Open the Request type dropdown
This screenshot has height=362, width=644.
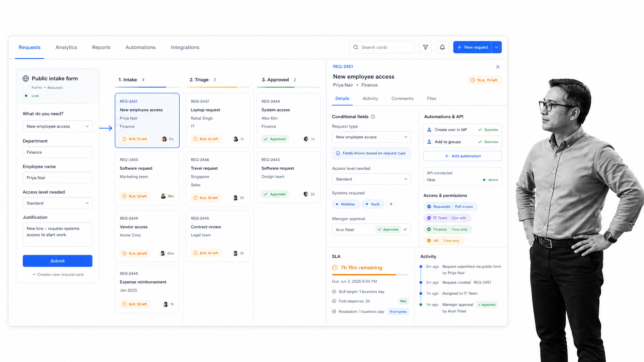point(371,137)
